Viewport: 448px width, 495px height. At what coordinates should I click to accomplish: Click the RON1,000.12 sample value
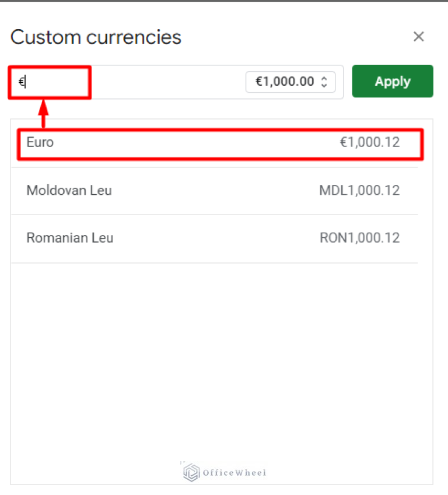coord(359,238)
